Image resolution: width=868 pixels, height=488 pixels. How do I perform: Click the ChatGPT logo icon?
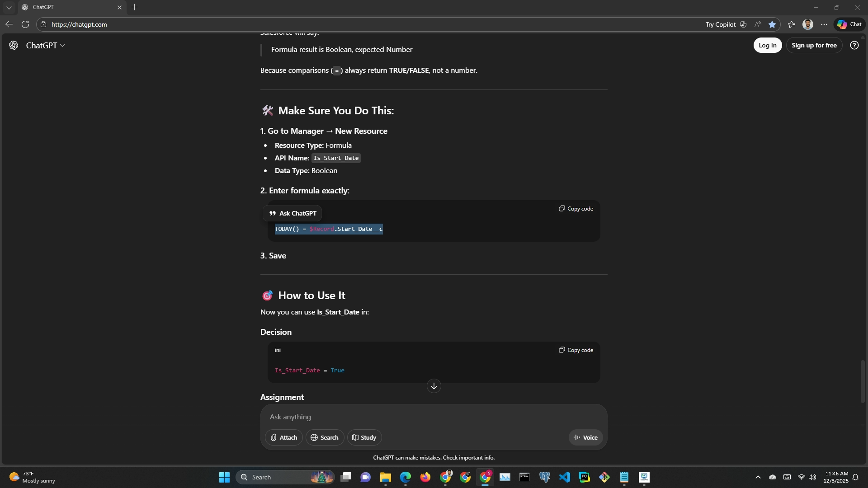point(14,45)
